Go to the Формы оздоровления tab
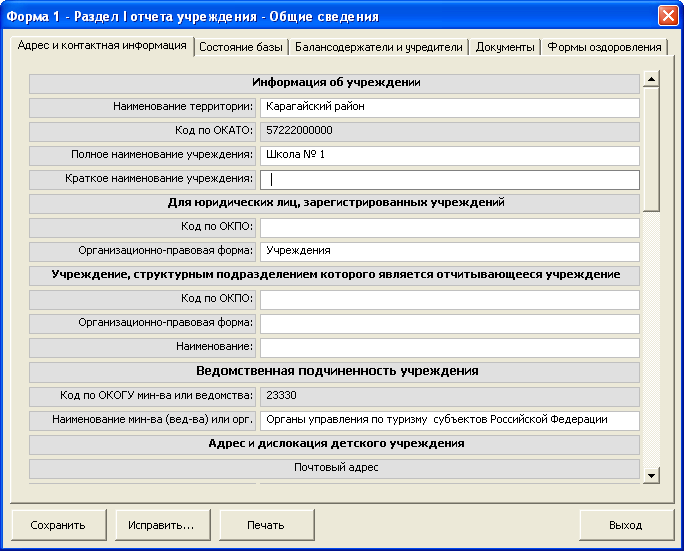Screen dimensions: 684x551 pyautogui.click(x=604, y=47)
